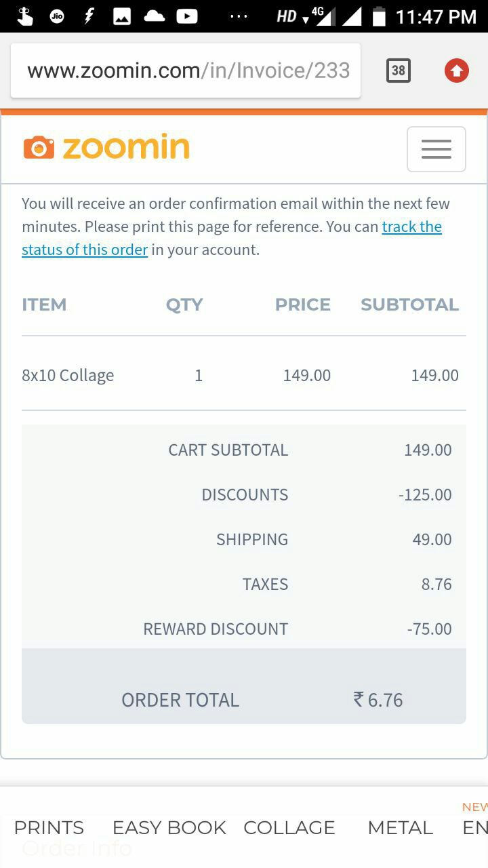Click the Zoomin camera logo
Viewport: 488px width, 868px height.
[39, 147]
